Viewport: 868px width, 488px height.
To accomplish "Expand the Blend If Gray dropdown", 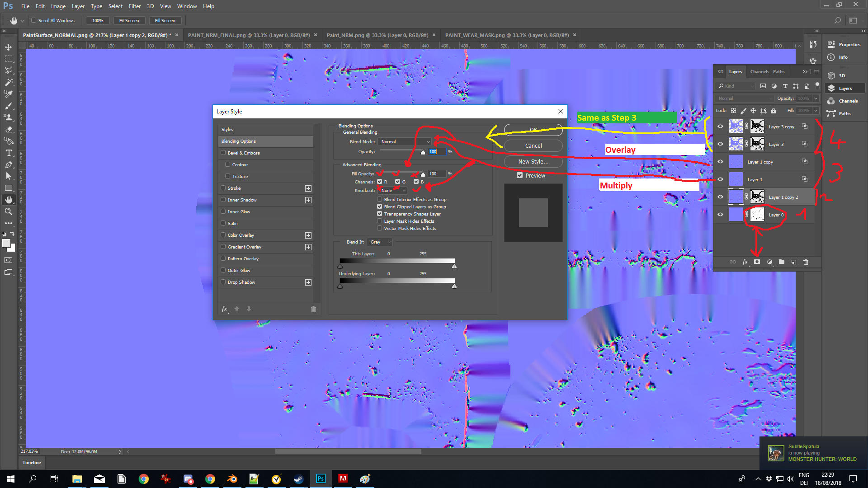I will click(380, 242).
